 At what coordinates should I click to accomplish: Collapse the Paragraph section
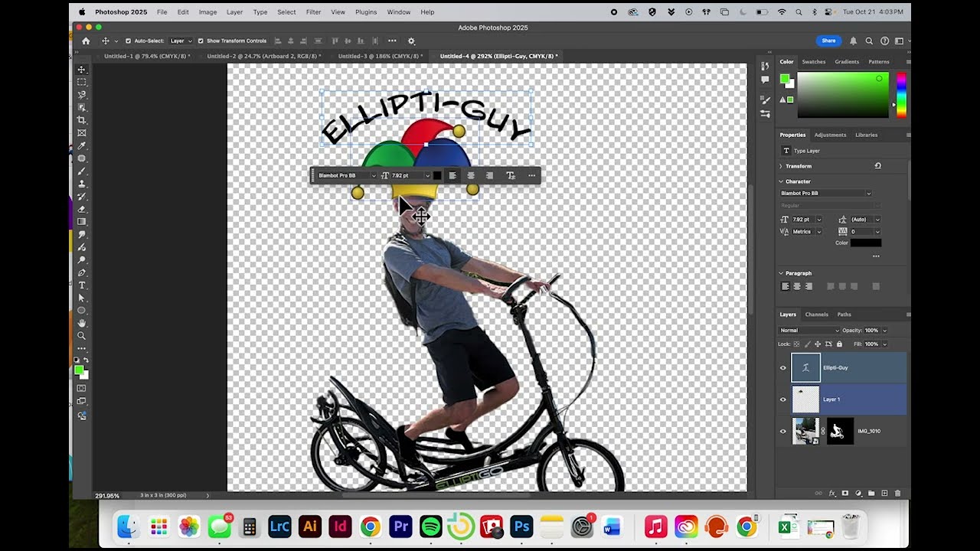pos(781,273)
